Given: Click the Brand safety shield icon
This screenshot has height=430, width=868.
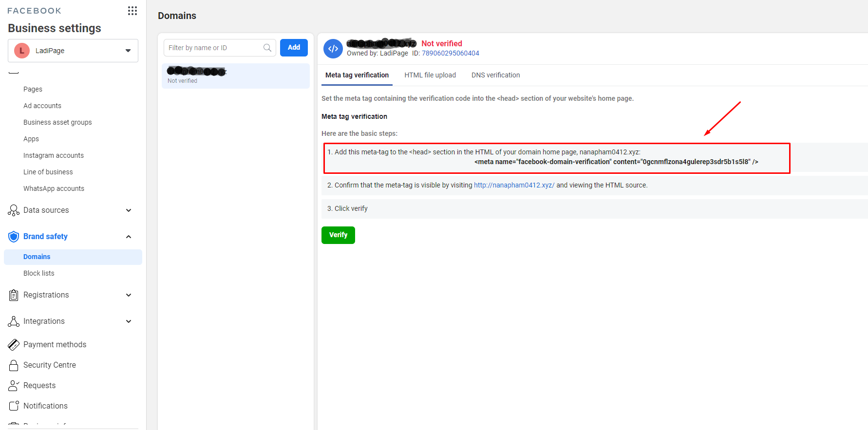Looking at the screenshot, I should [14, 237].
